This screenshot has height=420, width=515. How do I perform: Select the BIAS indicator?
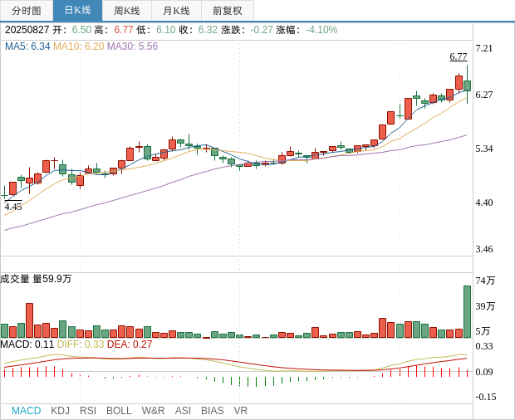[x=212, y=411]
